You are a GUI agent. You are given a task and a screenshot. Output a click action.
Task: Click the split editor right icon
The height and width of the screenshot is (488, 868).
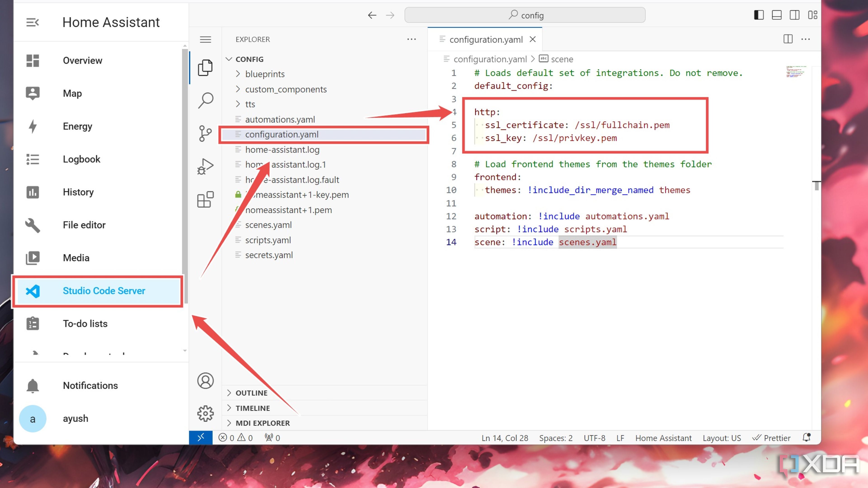[x=788, y=39]
